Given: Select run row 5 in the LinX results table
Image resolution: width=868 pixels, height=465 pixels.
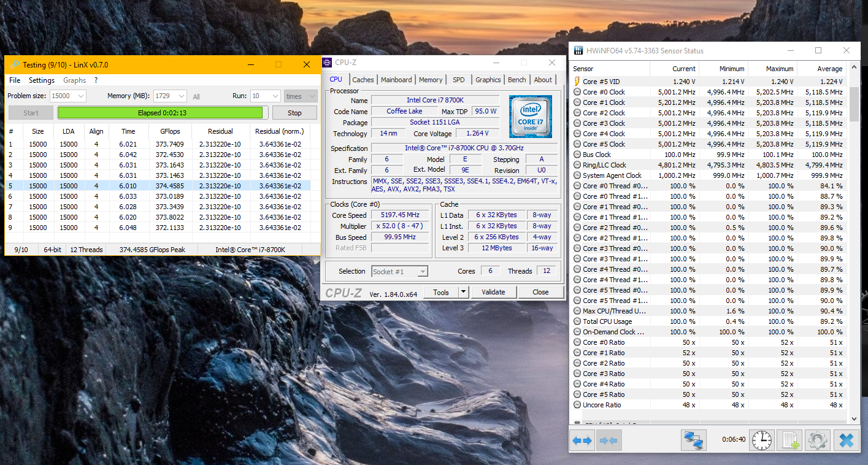Looking at the screenshot, I should click(157, 186).
